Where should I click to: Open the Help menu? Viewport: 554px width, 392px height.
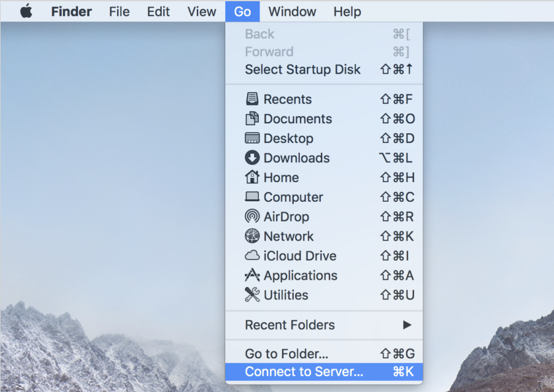[x=347, y=12]
